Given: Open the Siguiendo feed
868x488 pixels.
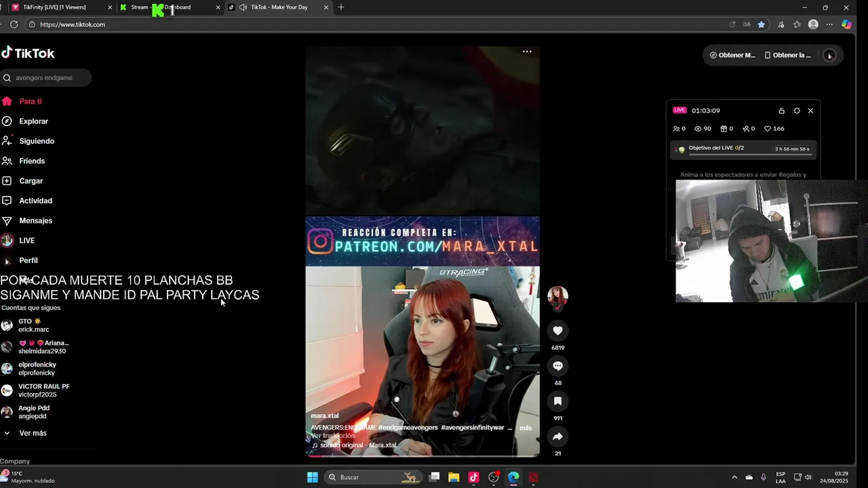Looking at the screenshot, I should click(x=37, y=141).
